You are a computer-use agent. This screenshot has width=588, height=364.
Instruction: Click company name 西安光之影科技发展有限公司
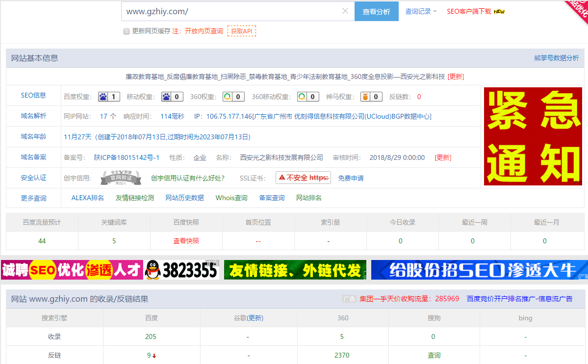[281, 157]
